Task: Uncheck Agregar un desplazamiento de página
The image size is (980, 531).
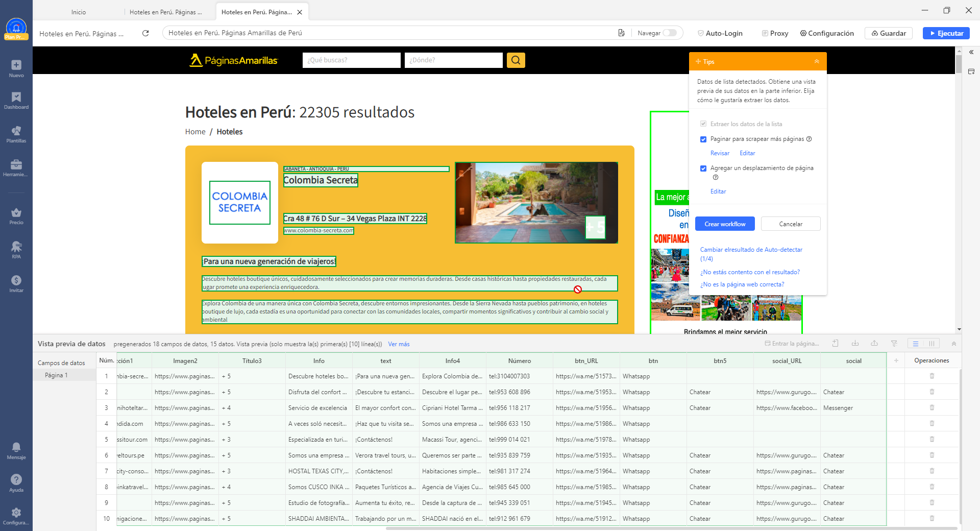Action: tap(703, 168)
